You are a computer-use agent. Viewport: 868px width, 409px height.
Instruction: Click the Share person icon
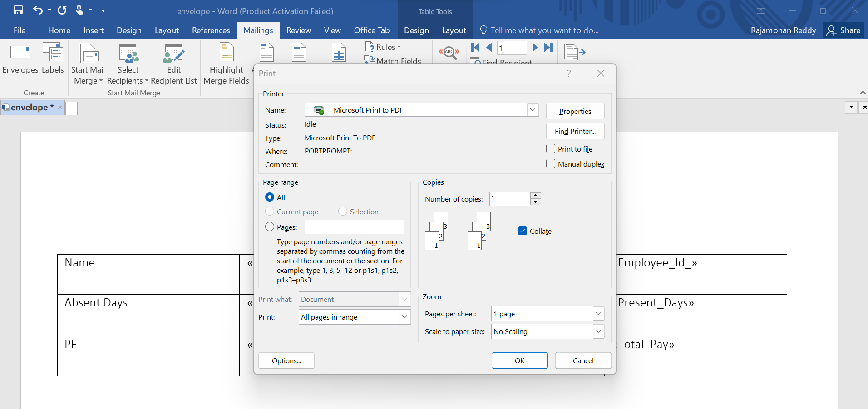(x=831, y=30)
